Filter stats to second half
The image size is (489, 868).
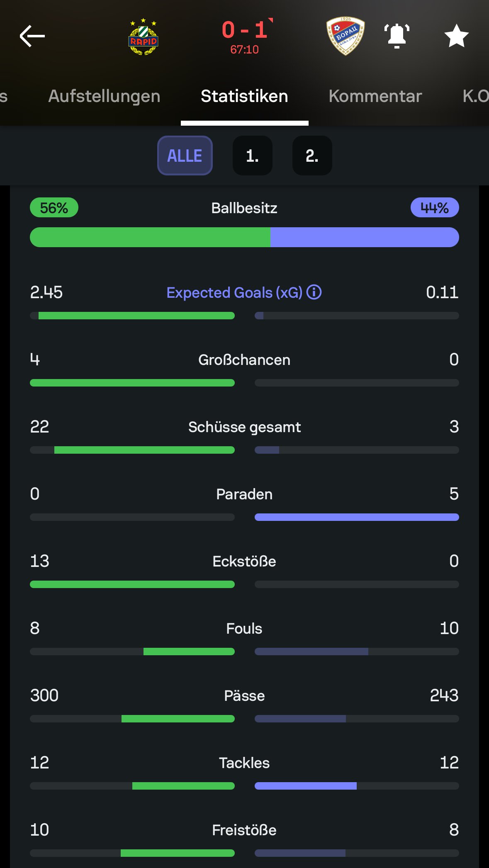pyautogui.click(x=312, y=156)
